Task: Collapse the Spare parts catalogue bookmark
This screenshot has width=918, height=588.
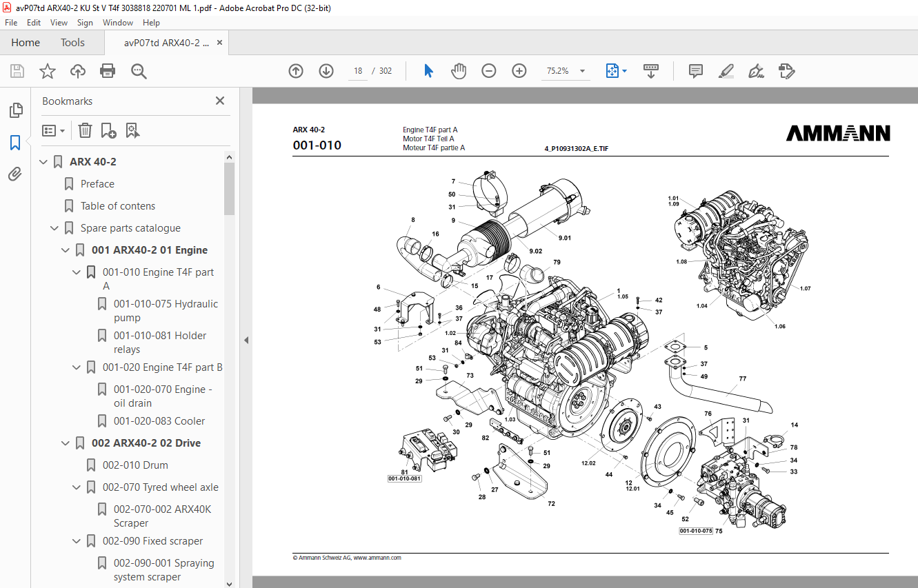Action: tap(54, 228)
